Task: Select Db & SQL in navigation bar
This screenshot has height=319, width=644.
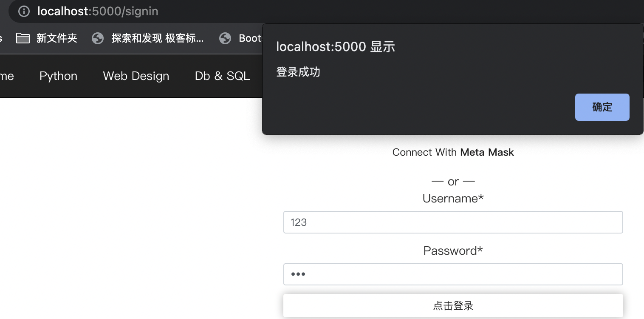Action: [x=222, y=76]
